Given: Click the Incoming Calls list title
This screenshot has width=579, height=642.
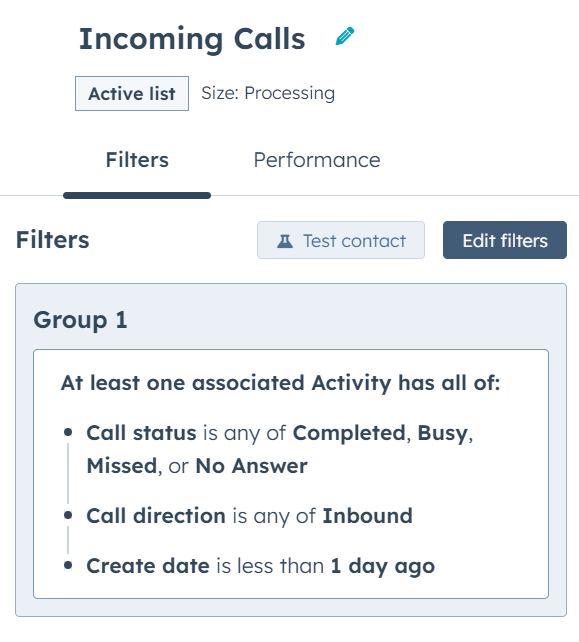Looking at the screenshot, I should [x=192, y=39].
